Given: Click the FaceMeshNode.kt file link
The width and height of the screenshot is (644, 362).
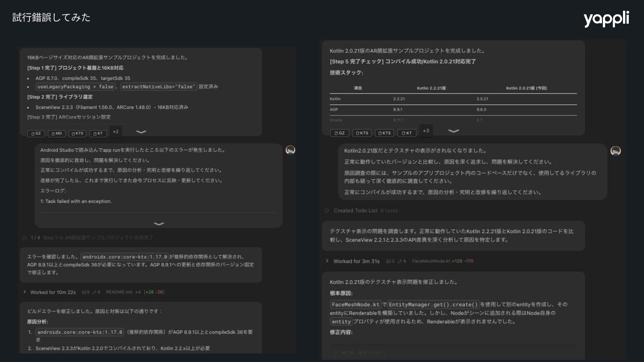Looking at the screenshot, I should [x=431, y=261].
